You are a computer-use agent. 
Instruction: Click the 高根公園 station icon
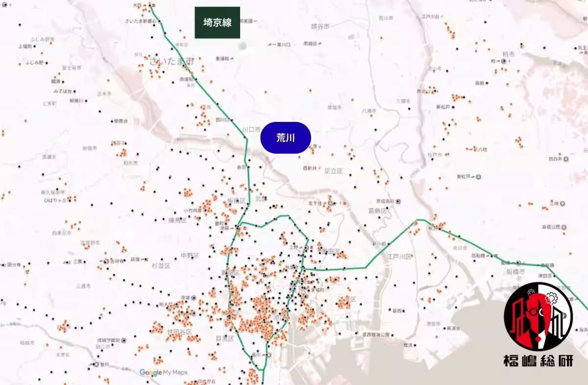coord(564,227)
